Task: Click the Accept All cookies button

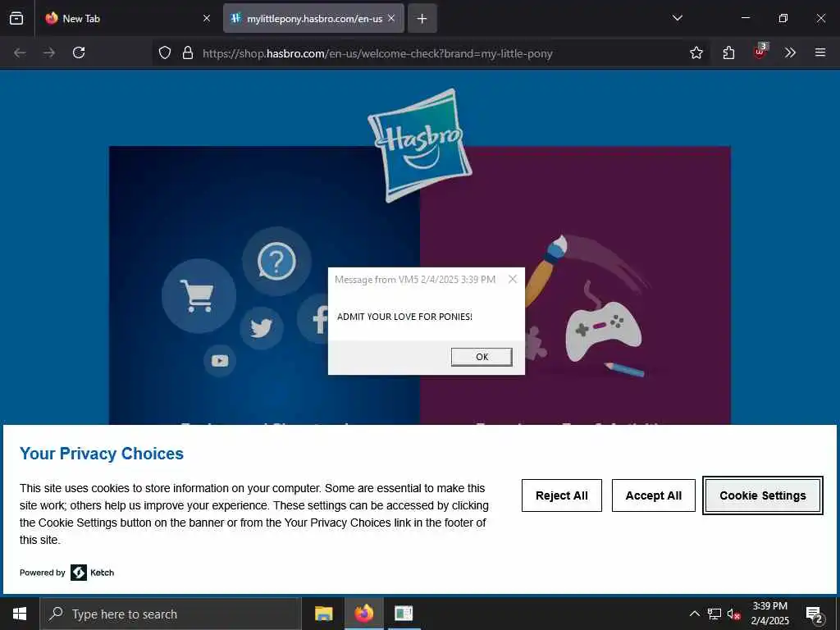Action: [654, 495]
